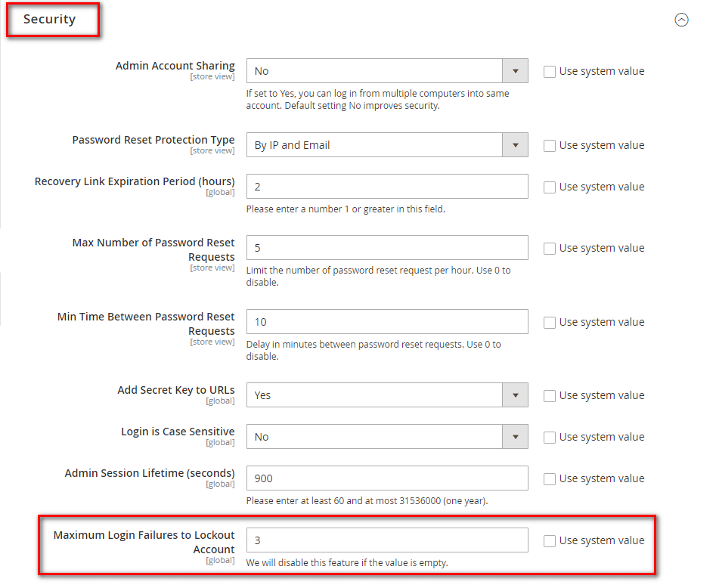Open the Login is Case Sensitive dropdown
Screen dimensions: 716x588
coord(387,437)
